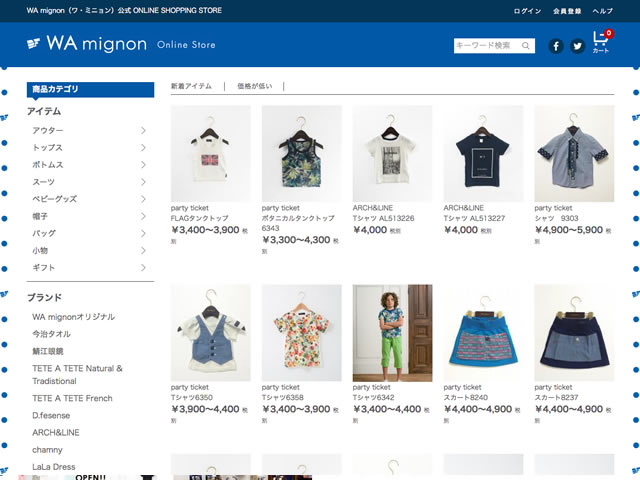Open Tシャツ AL513226 product thumbnail
Screen dimensions: 640x480
[392, 153]
